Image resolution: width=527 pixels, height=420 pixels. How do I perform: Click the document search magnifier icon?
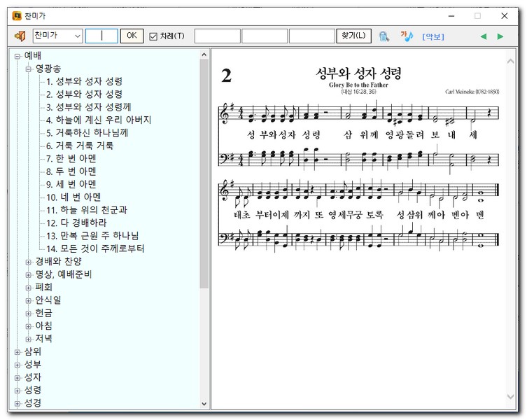click(384, 36)
